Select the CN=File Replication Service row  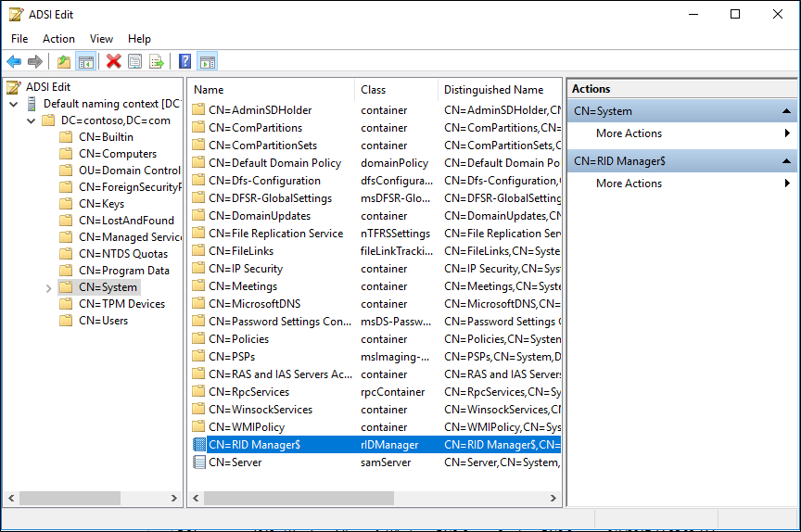click(375, 234)
